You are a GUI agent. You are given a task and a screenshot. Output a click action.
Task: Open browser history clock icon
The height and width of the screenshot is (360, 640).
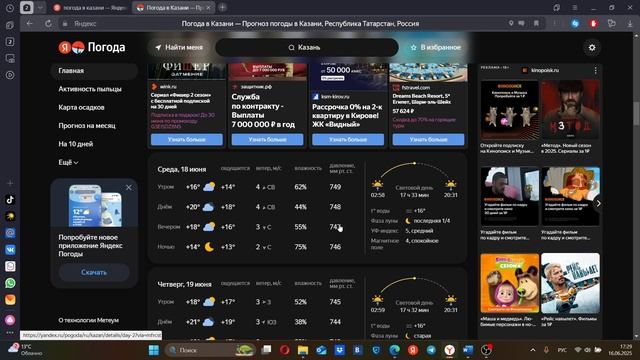(10, 8)
